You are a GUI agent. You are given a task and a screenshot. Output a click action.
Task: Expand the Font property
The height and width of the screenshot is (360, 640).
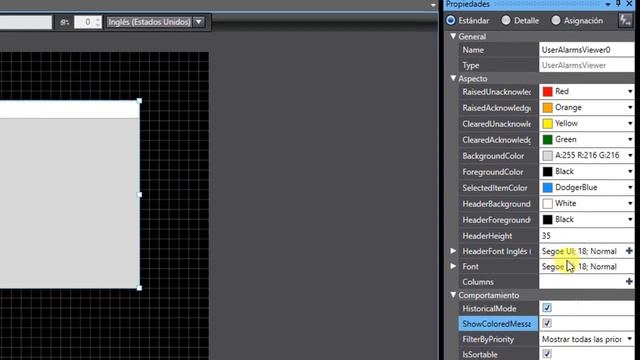pos(453,266)
